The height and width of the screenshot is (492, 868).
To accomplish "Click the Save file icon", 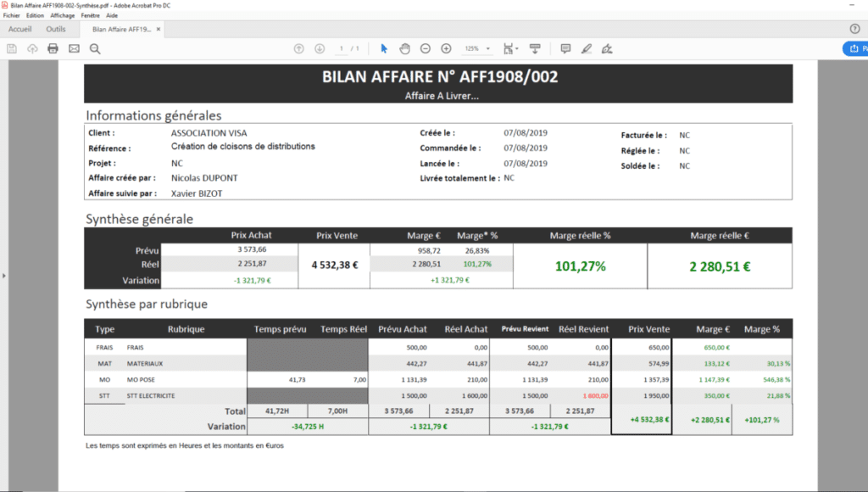I will [x=12, y=48].
